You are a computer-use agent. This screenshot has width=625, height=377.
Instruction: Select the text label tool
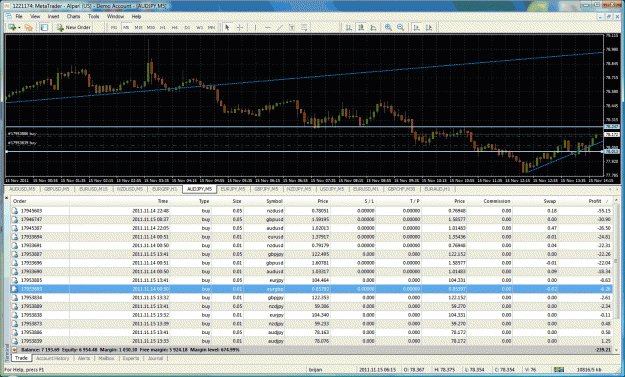click(292, 27)
